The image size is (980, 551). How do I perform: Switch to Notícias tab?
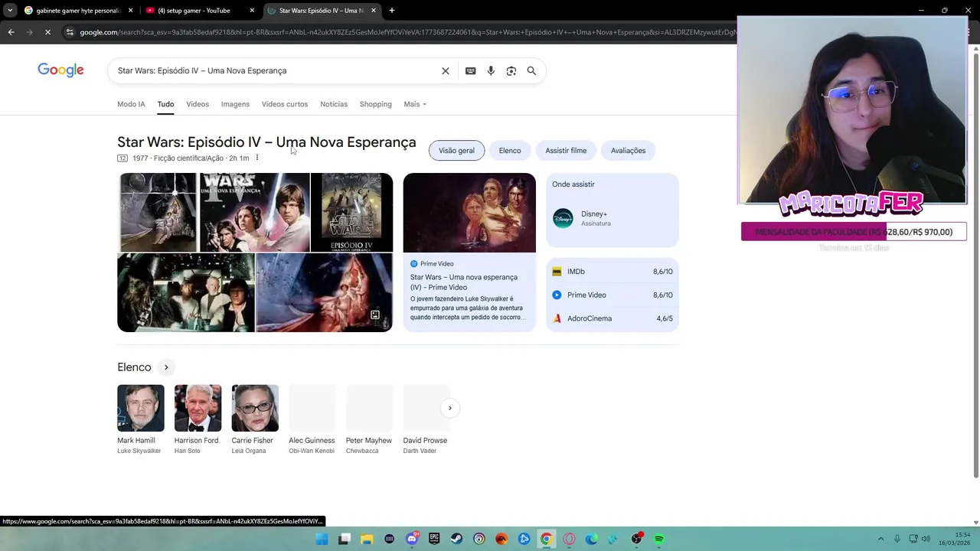click(x=334, y=104)
